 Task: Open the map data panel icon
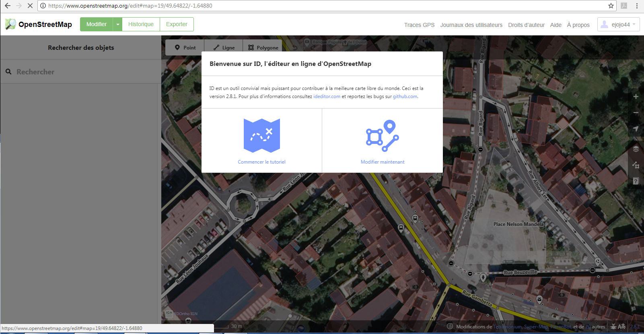pyautogui.click(x=636, y=165)
